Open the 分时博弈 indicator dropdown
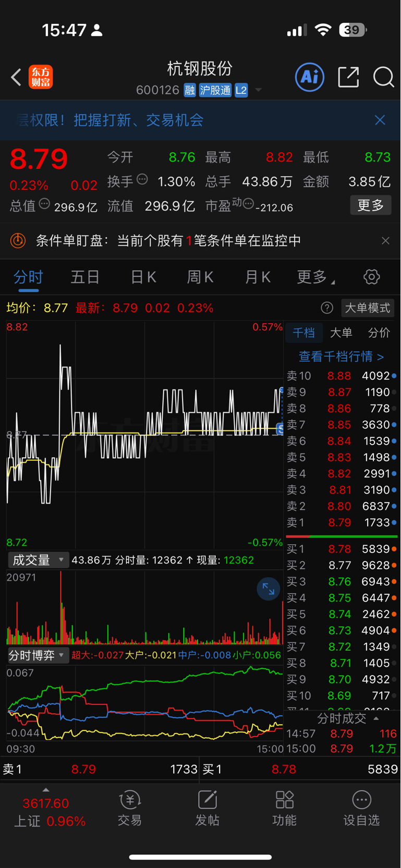Viewport: 401px width, 868px height. click(x=38, y=655)
